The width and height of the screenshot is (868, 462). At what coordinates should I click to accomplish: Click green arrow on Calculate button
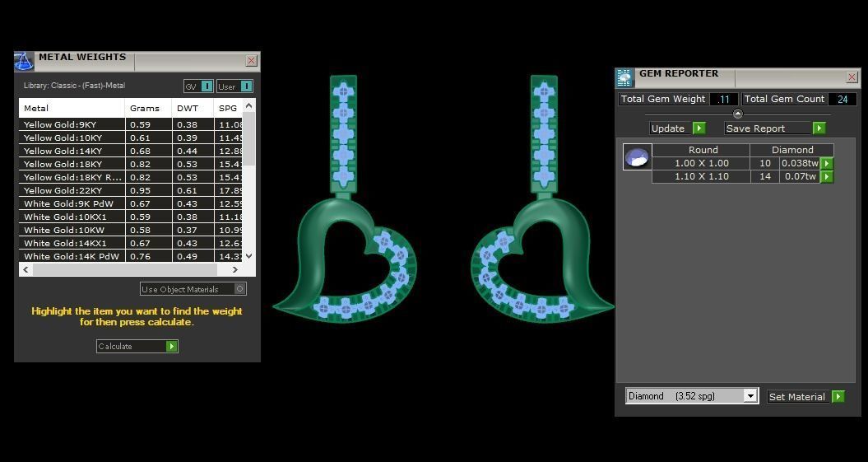coord(172,346)
